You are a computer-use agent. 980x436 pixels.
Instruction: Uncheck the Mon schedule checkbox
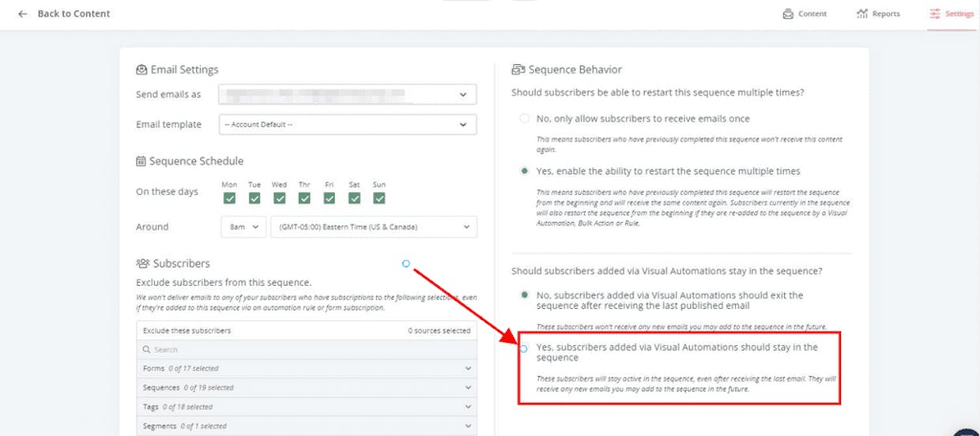[x=229, y=198]
